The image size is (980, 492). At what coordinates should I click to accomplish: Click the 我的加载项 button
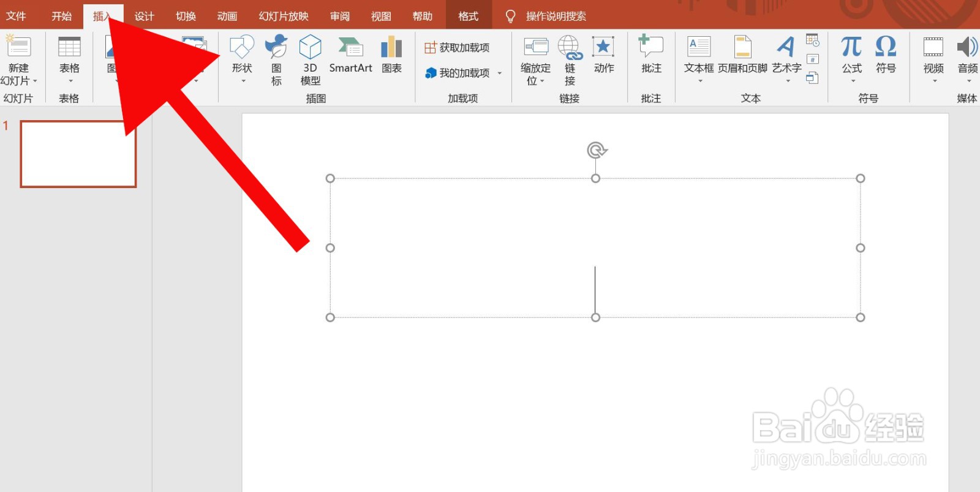(x=457, y=73)
